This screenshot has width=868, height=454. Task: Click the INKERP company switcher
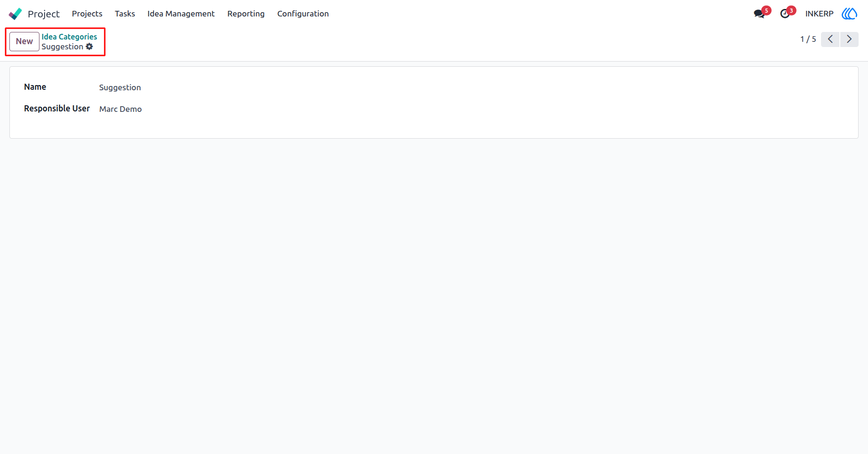point(819,14)
